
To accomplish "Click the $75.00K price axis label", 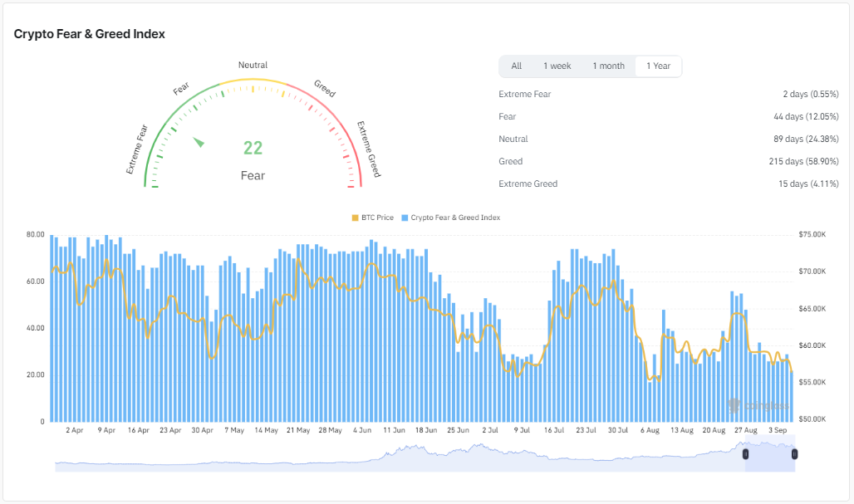I will pos(812,235).
